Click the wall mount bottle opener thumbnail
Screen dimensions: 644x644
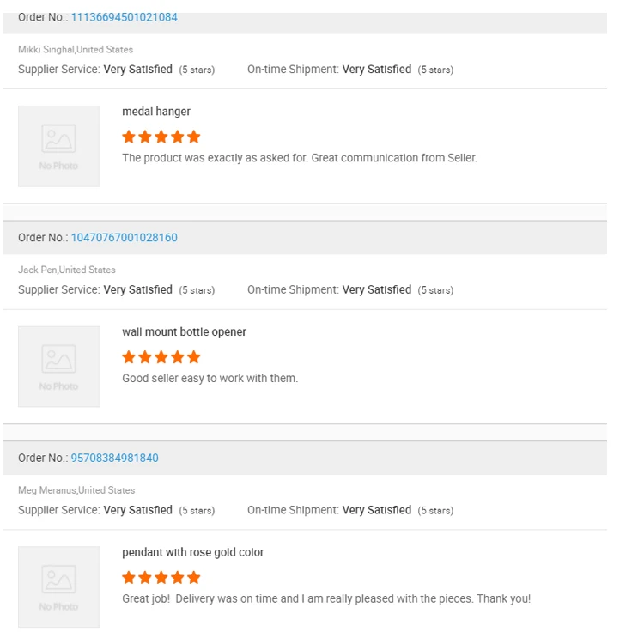coord(58,367)
